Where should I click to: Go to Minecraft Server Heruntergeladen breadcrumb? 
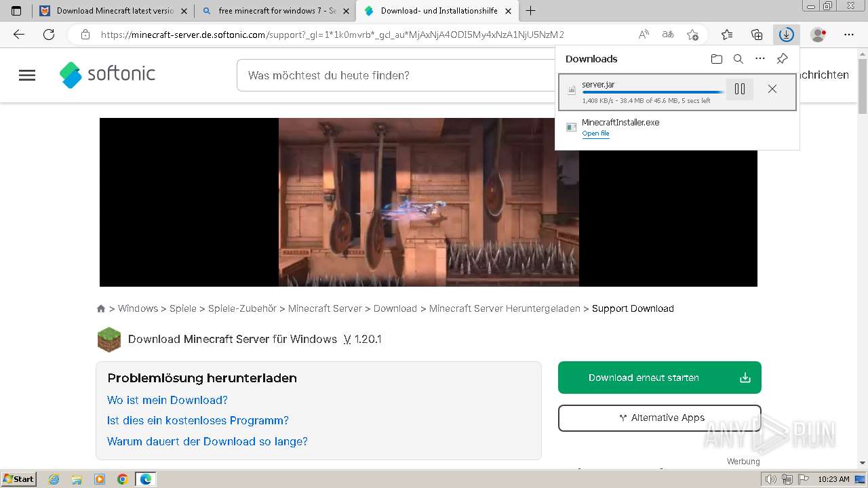505,308
